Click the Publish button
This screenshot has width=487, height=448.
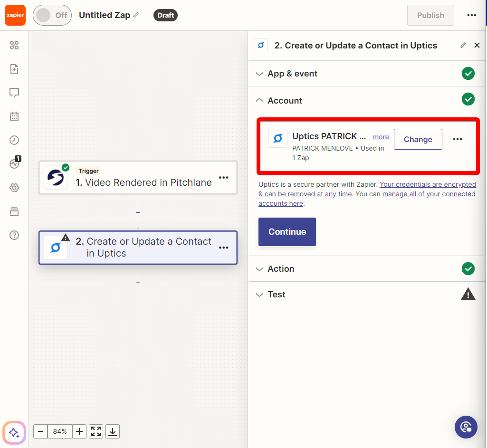(430, 15)
